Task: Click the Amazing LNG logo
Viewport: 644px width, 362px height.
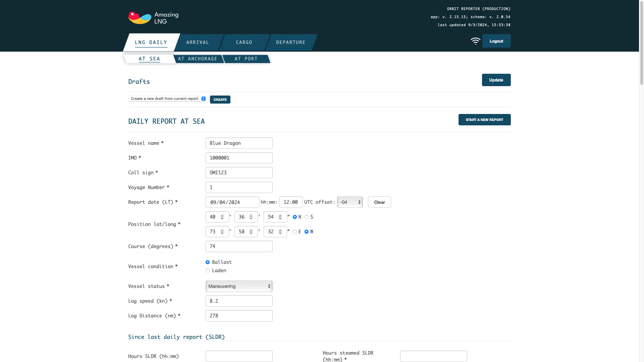Action: [x=153, y=18]
